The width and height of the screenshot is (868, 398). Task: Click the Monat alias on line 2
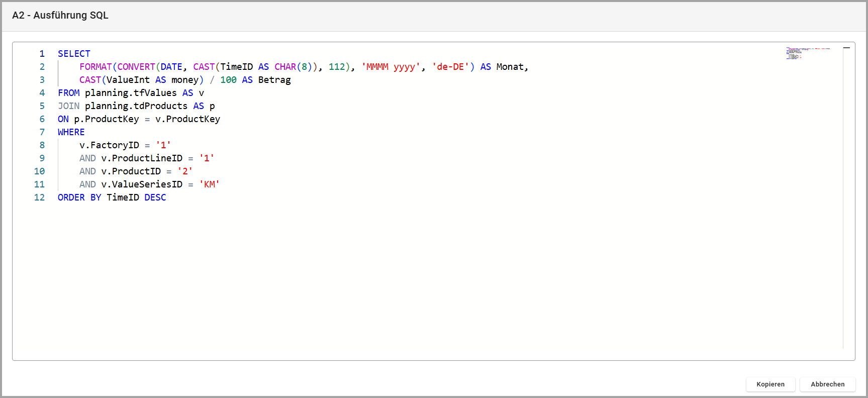pyautogui.click(x=510, y=67)
